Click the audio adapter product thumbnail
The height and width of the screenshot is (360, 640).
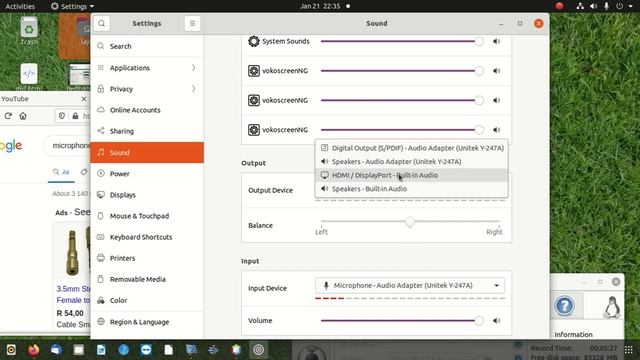(73, 253)
